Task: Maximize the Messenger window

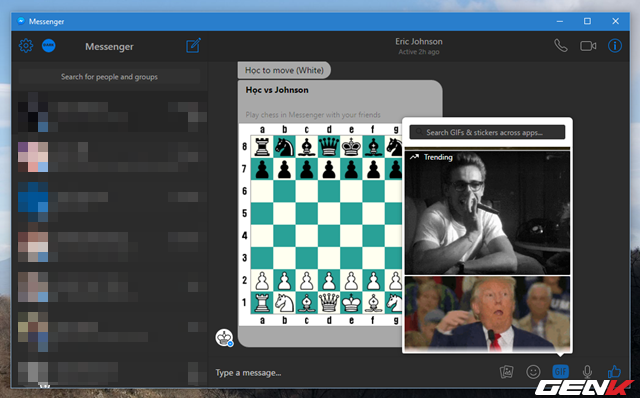Action: coord(587,21)
